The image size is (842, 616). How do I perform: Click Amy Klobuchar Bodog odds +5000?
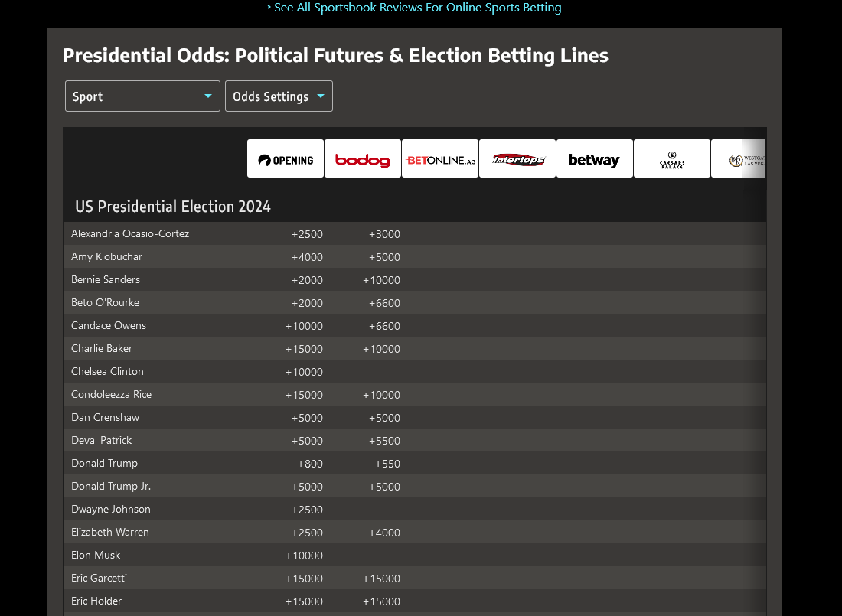click(384, 257)
